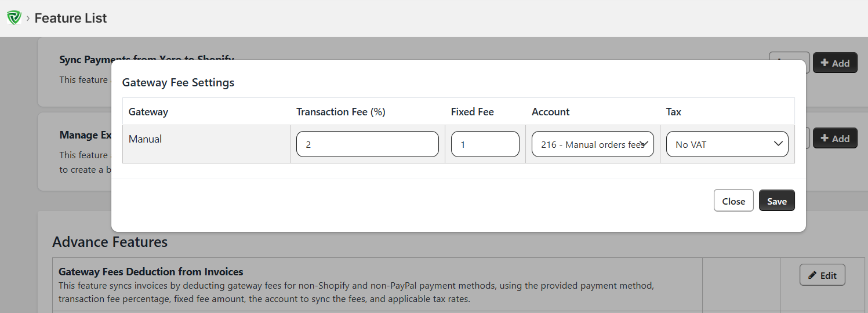Save the gateway fee settings

(x=776, y=201)
